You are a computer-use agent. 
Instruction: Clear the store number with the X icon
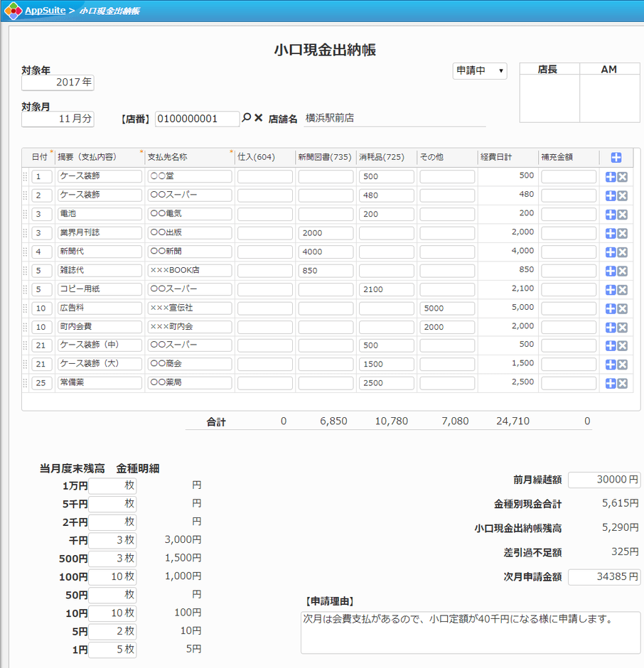257,119
